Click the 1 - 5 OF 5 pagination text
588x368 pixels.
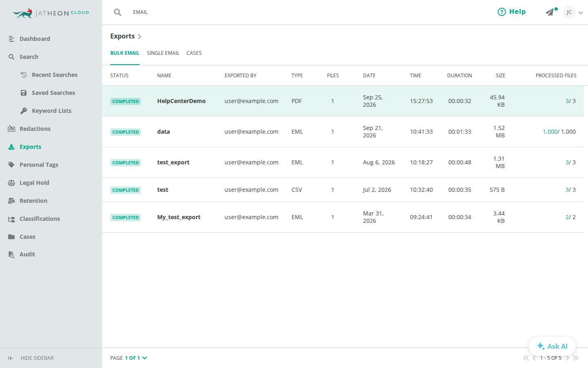[551, 358]
